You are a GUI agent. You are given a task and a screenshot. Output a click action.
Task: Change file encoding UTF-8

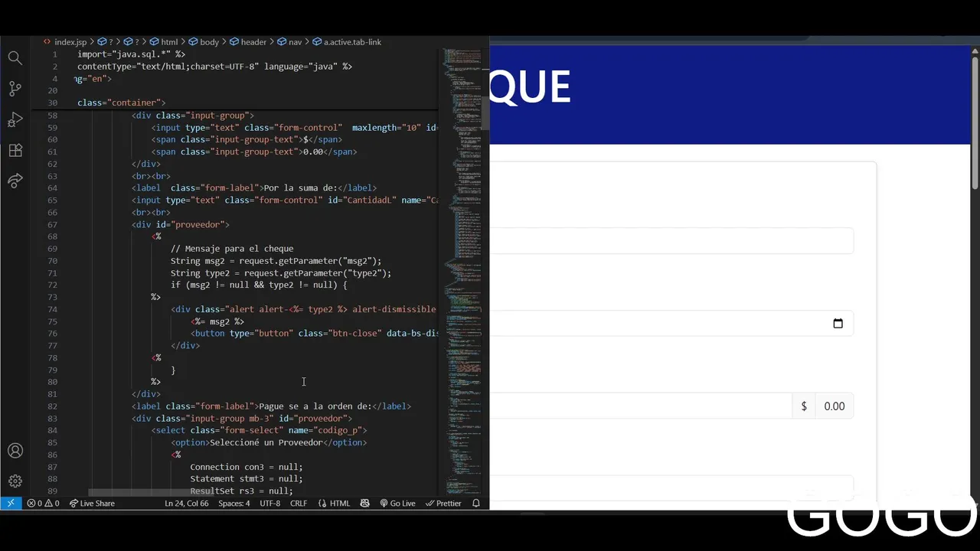click(x=269, y=504)
